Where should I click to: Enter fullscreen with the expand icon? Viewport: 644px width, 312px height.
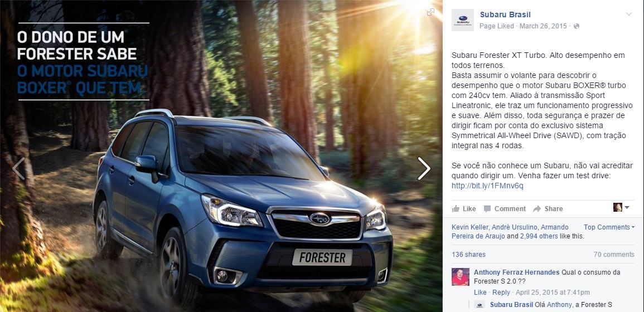point(430,12)
